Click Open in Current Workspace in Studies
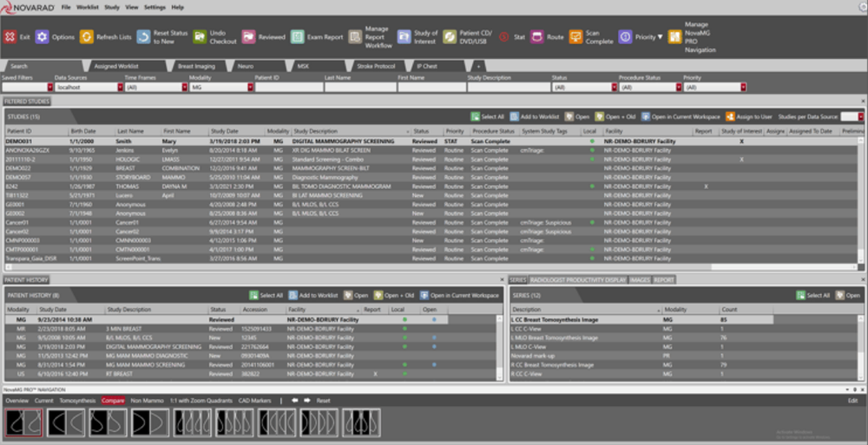The height and width of the screenshot is (445, 868). tap(681, 117)
